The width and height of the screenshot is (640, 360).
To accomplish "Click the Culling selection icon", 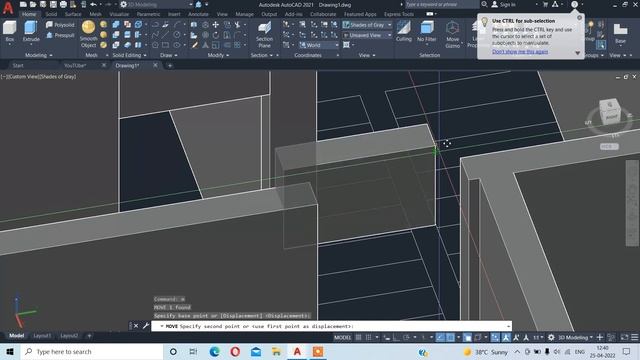I will coord(404,32).
